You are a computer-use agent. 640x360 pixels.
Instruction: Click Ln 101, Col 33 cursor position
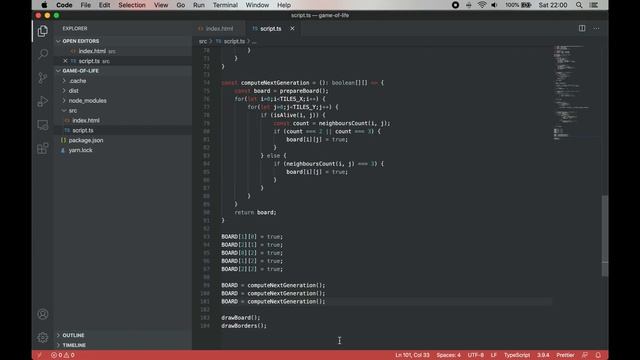tap(412, 355)
